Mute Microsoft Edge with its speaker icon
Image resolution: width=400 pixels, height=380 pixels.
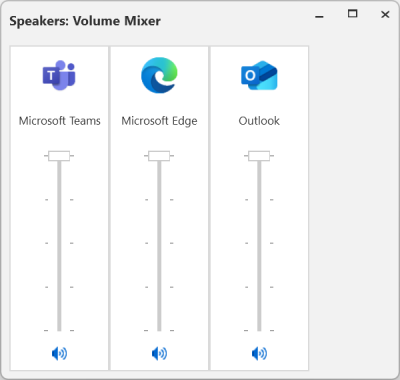point(159,353)
